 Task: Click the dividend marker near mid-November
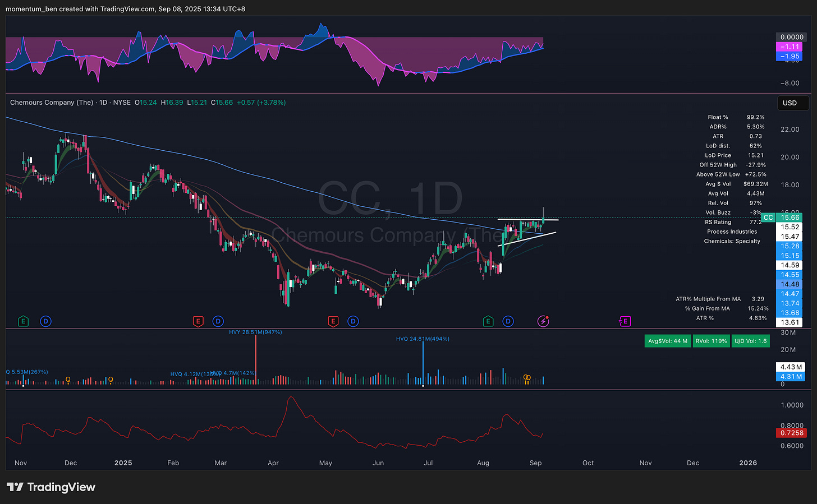point(45,321)
